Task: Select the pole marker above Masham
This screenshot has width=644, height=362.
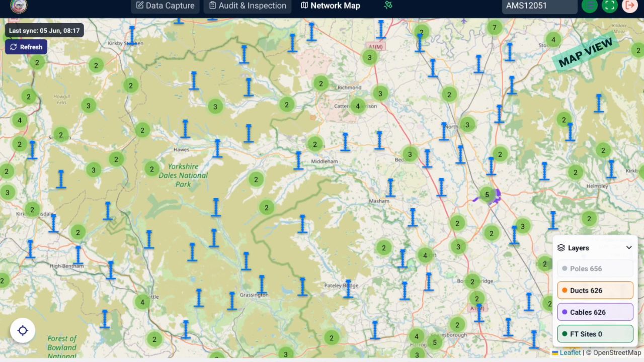Action: (x=390, y=188)
